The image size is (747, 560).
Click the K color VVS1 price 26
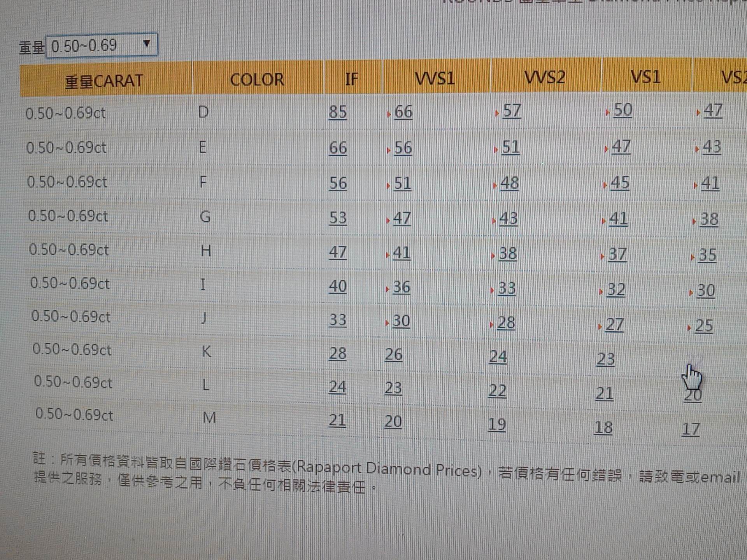393,355
